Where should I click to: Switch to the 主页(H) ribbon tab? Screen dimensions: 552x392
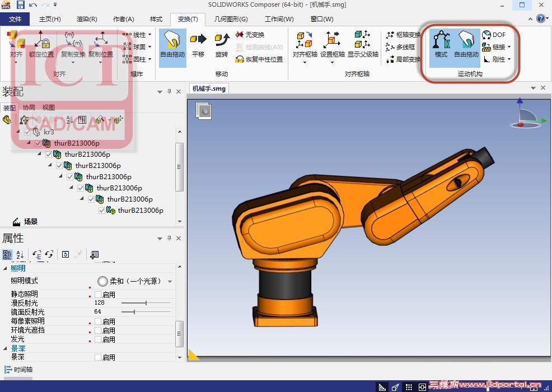[50, 20]
